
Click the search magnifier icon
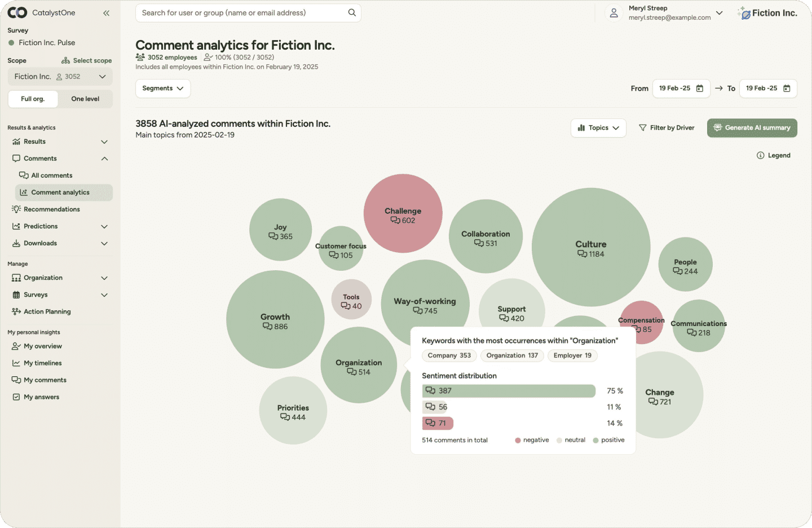[x=352, y=12]
